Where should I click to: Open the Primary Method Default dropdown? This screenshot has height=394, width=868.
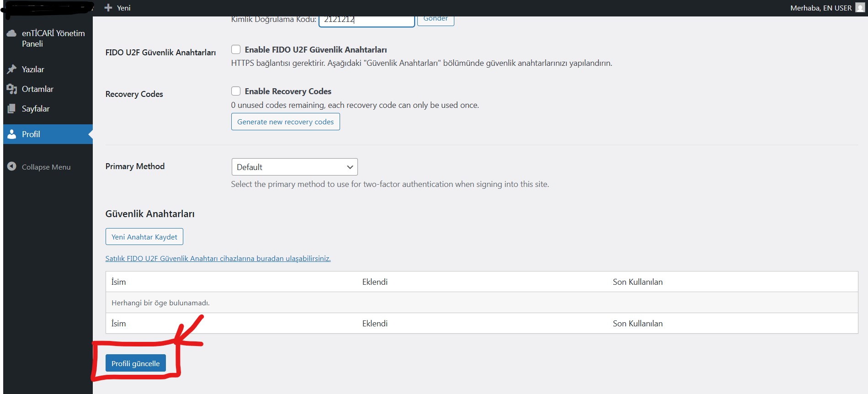click(x=294, y=167)
